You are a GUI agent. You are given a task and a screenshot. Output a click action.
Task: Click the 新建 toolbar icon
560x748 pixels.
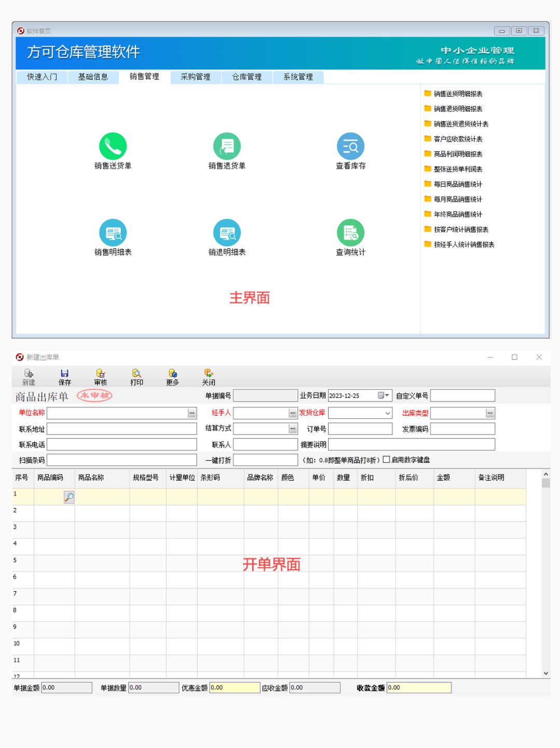click(28, 376)
